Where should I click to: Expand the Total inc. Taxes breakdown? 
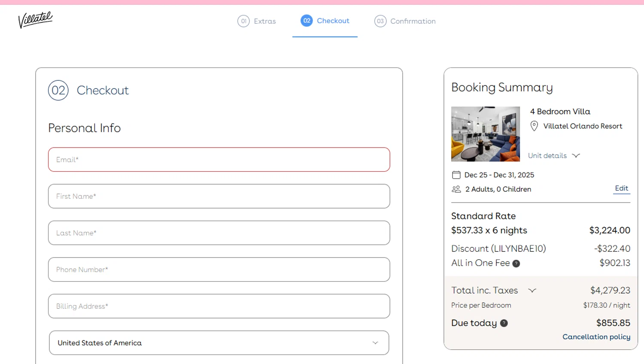coord(532,291)
